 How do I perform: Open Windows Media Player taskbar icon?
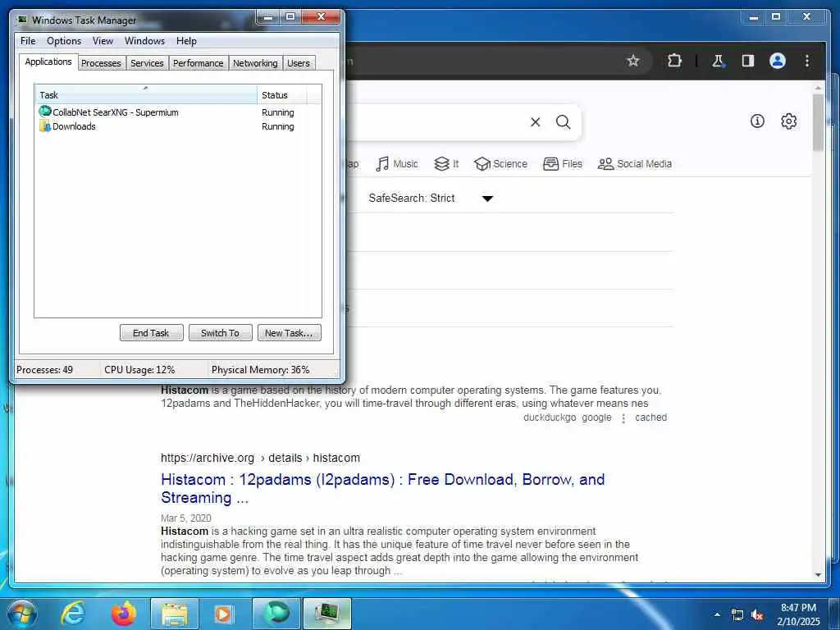[223, 614]
